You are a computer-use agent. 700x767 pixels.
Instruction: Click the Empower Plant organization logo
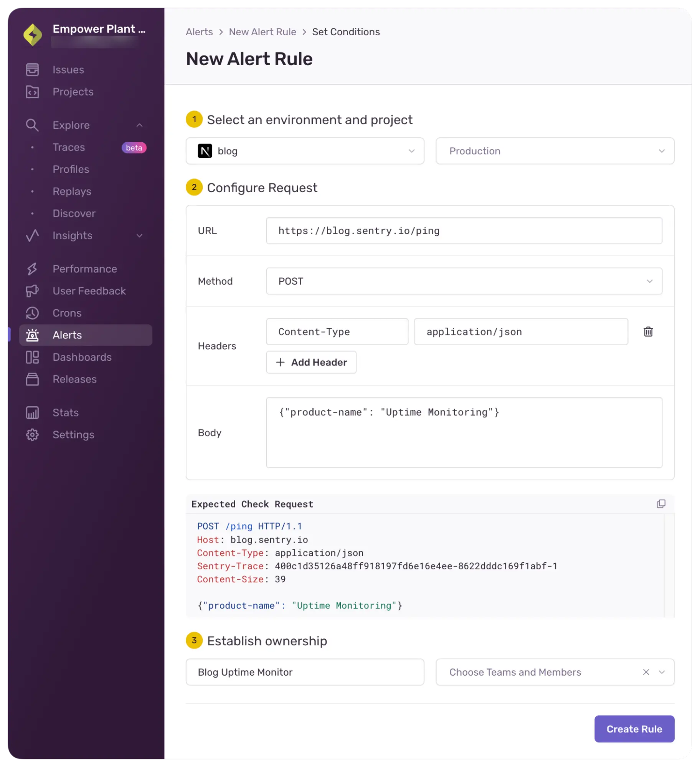33,35
